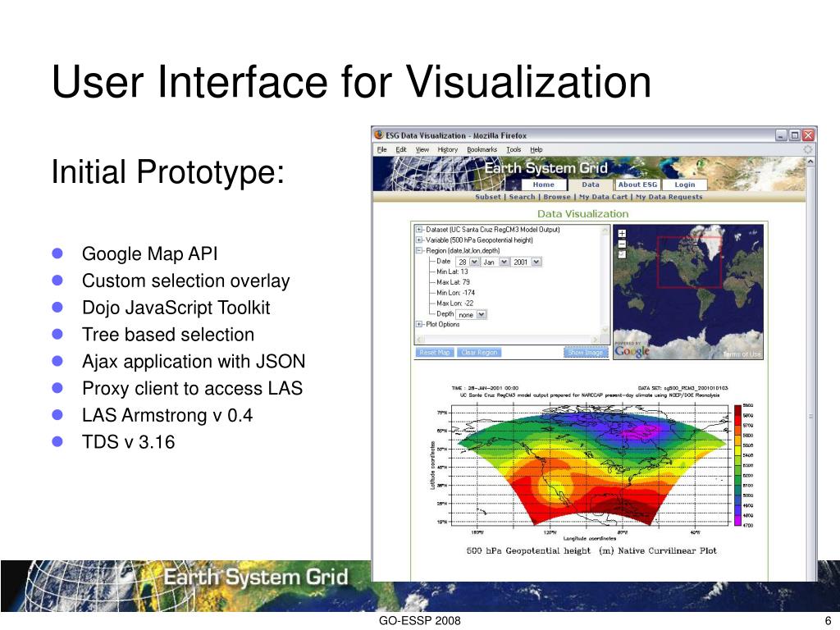Click the page scroll-up arrow
The image size is (840, 630).
click(810, 161)
